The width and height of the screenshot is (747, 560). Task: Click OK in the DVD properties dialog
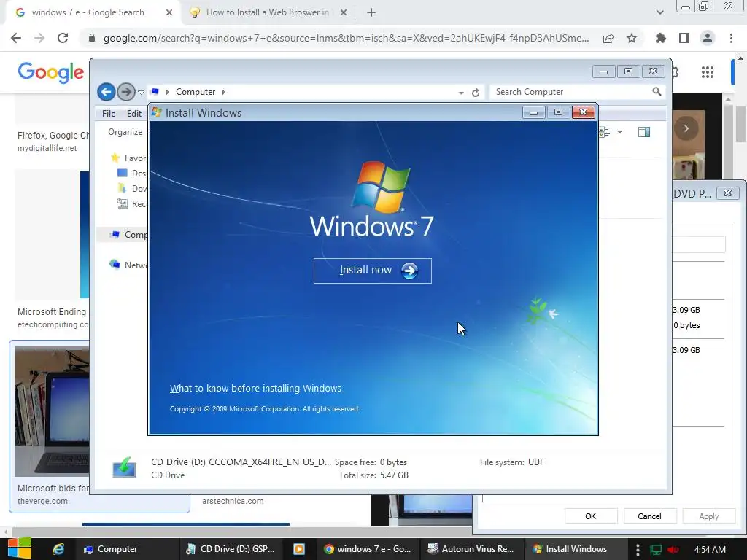pos(591,516)
